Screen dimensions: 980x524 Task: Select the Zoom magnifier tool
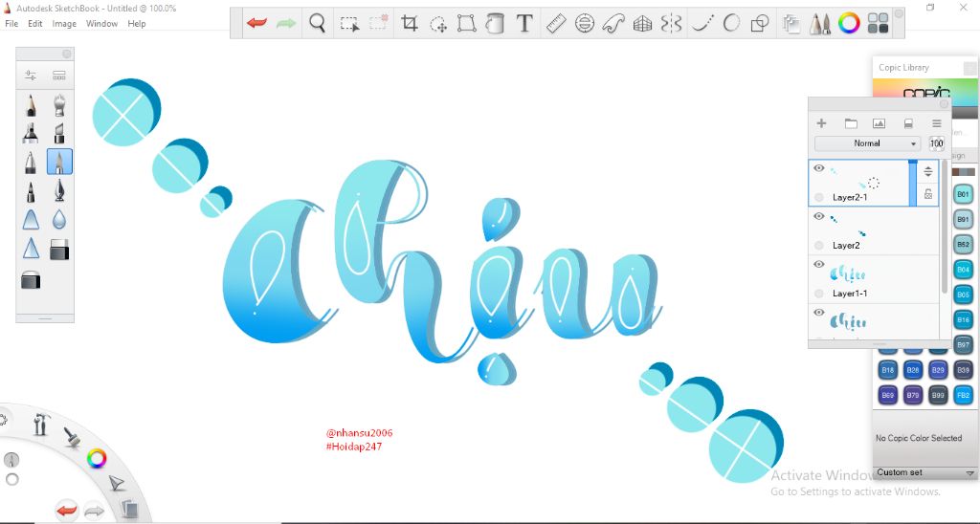318,24
